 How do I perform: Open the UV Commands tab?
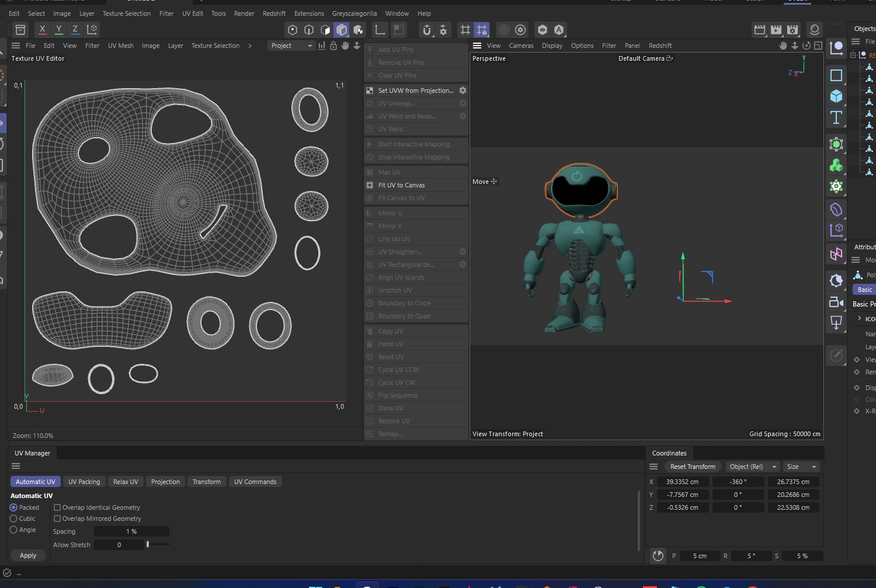pos(255,482)
